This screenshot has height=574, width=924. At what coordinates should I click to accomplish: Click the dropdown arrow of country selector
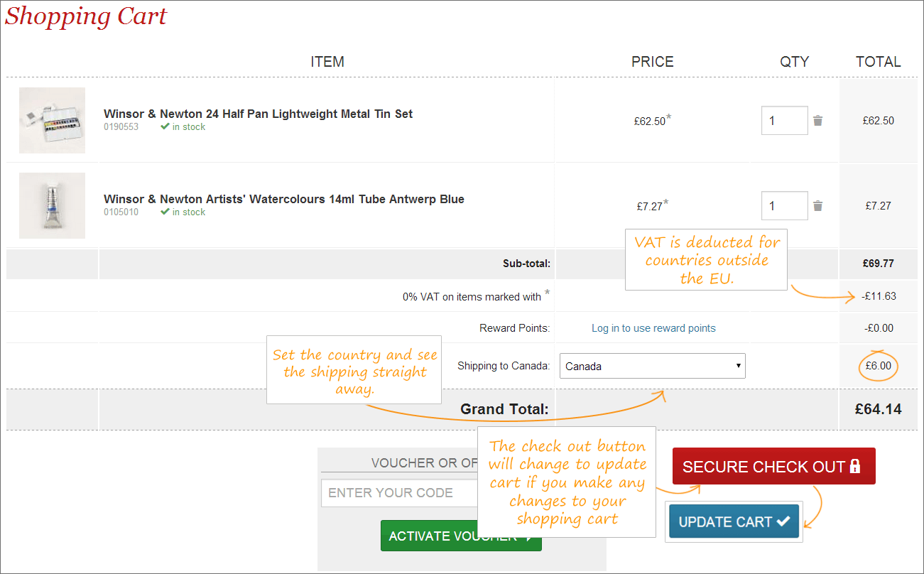tap(738, 366)
